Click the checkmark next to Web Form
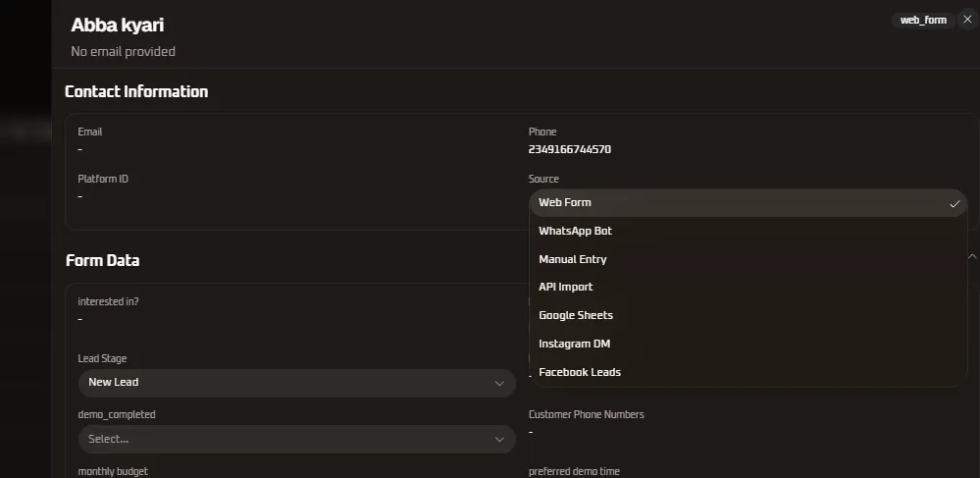980x478 pixels. pyautogui.click(x=954, y=203)
